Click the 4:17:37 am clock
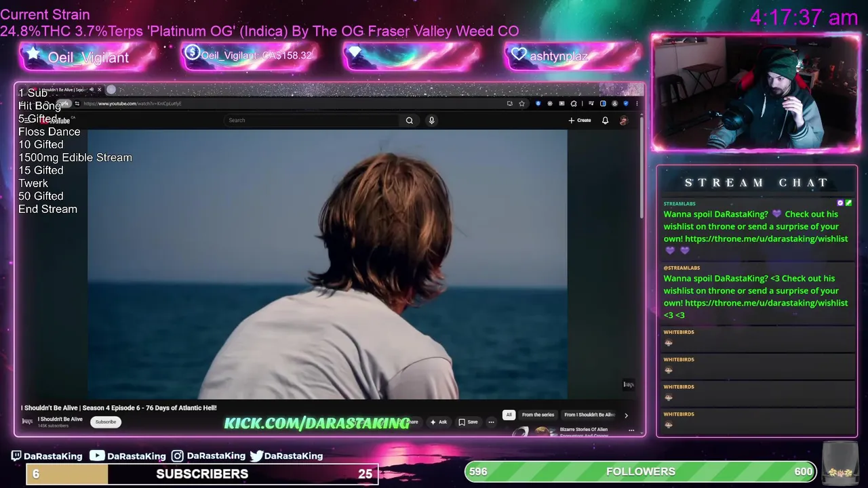 [x=804, y=18]
